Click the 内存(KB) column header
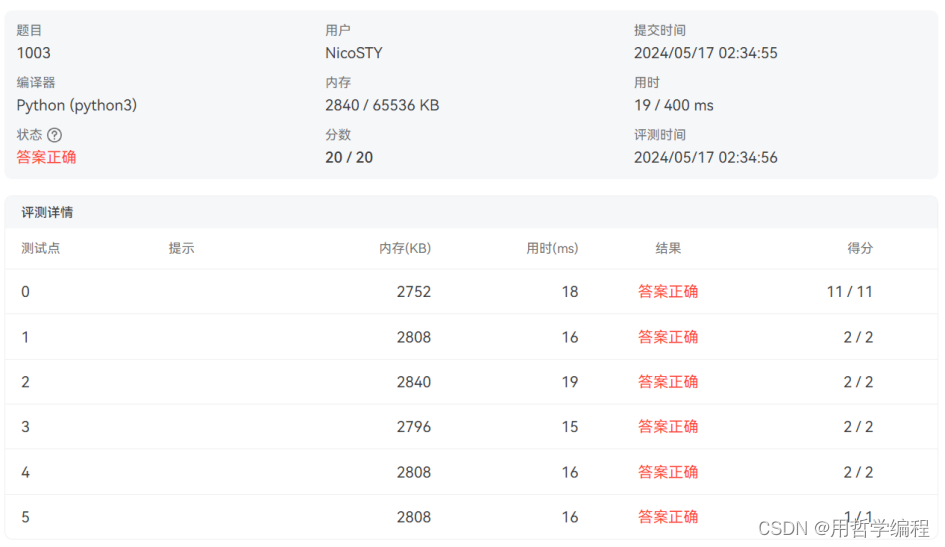The width and height of the screenshot is (945, 547). 405,248
